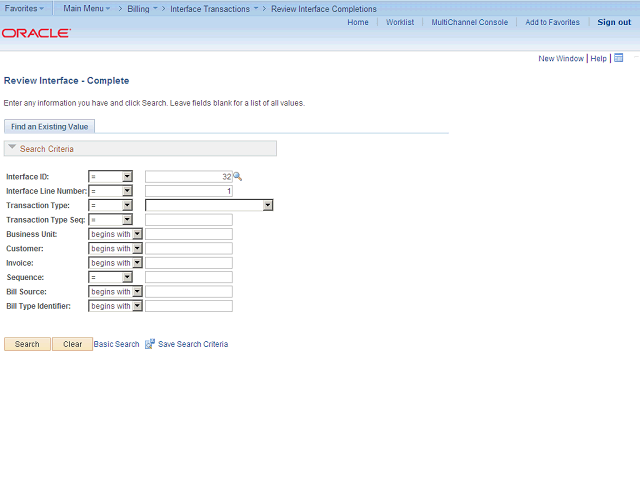Screen dimensions: 640x480
Task: Open the MultiChannel Console link
Action: [x=470, y=22]
